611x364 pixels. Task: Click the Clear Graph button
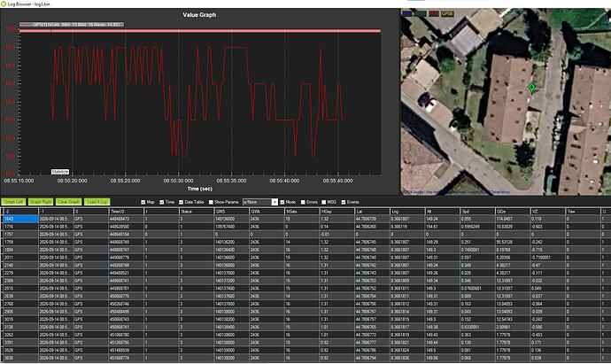(68, 202)
